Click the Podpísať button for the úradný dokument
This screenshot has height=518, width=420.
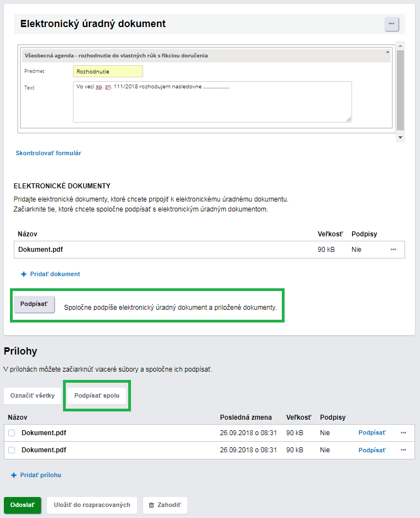click(34, 304)
